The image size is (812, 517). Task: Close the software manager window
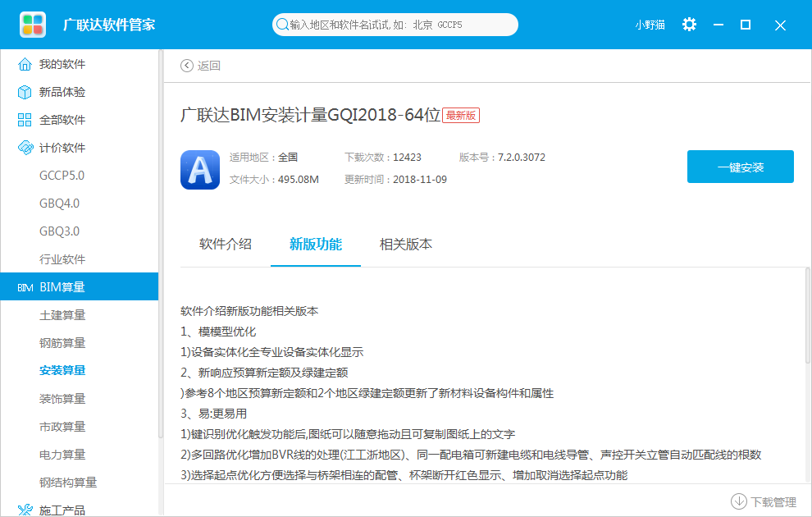click(780, 25)
